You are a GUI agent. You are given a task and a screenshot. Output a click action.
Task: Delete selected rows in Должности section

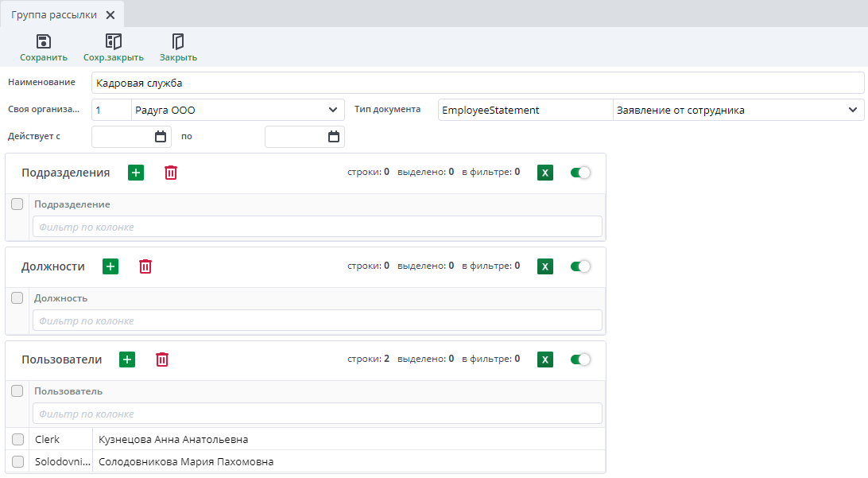pos(145,266)
